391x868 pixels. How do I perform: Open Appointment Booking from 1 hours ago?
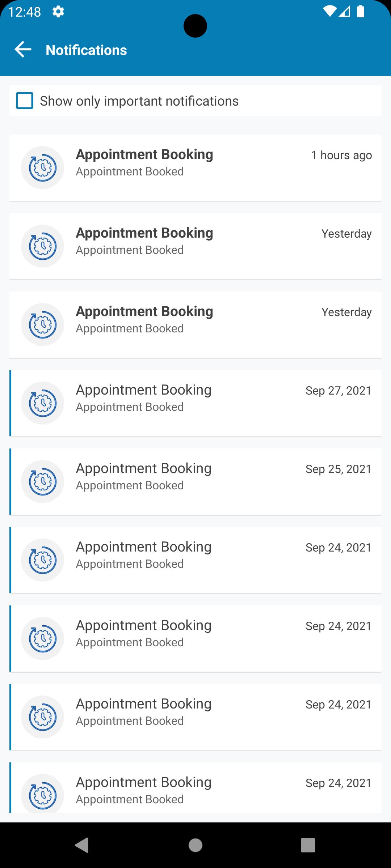click(x=195, y=168)
